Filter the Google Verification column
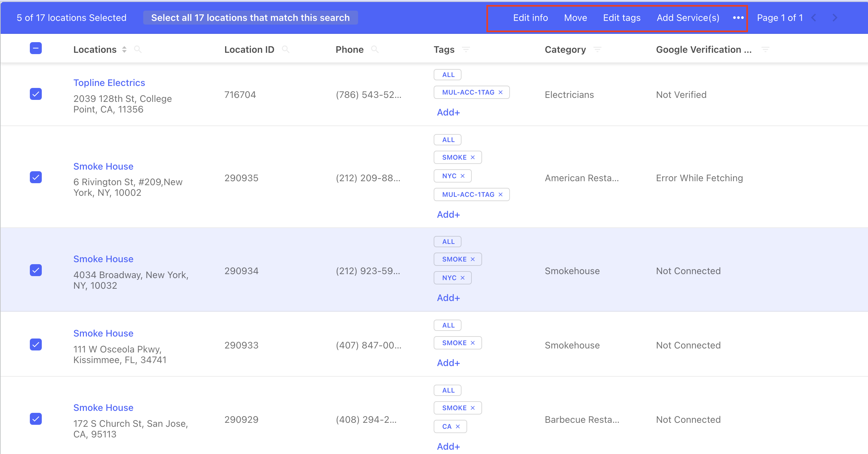The width and height of the screenshot is (868, 454). pyautogui.click(x=766, y=49)
